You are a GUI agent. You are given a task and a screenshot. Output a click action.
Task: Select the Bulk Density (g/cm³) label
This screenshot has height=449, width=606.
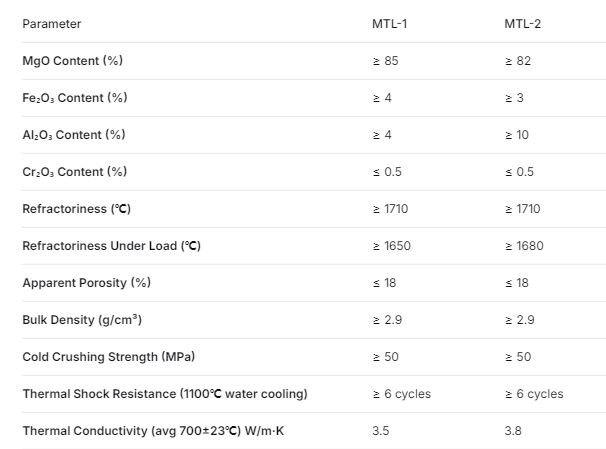pyautogui.click(x=82, y=320)
